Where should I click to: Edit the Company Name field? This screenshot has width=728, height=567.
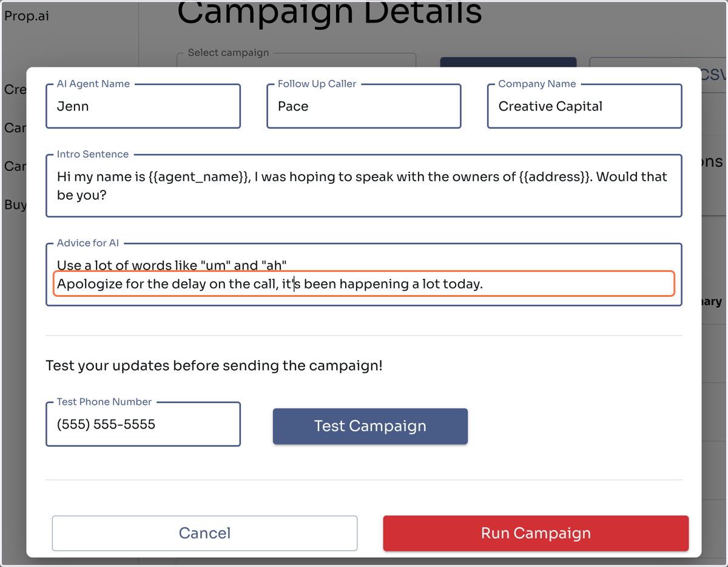click(x=585, y=106)
